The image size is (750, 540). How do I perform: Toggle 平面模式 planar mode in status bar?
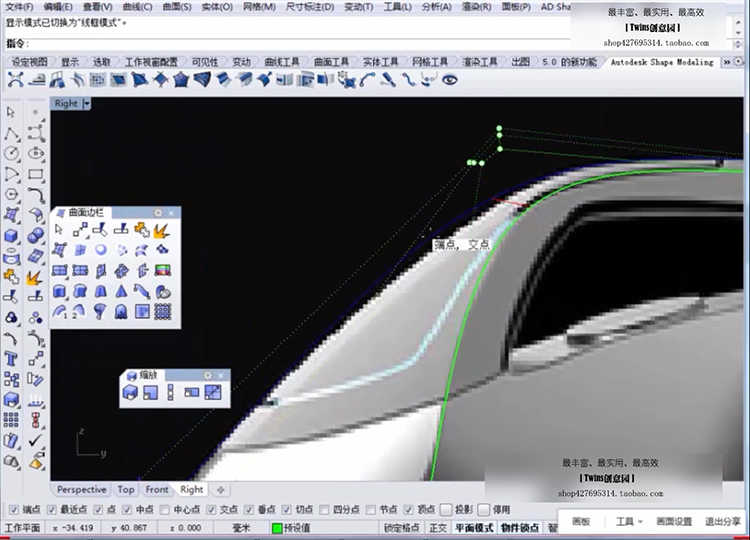coord(474,528)
